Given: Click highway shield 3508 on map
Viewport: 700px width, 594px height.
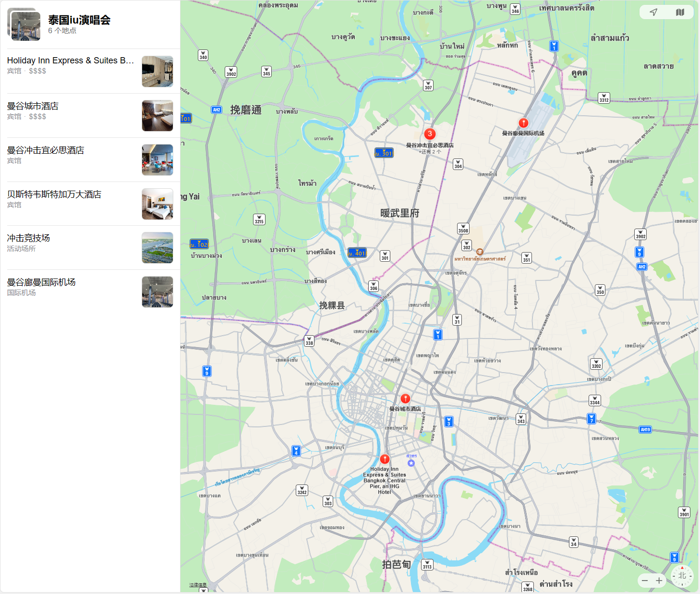Looking at the screenshot, I should 463,229.
